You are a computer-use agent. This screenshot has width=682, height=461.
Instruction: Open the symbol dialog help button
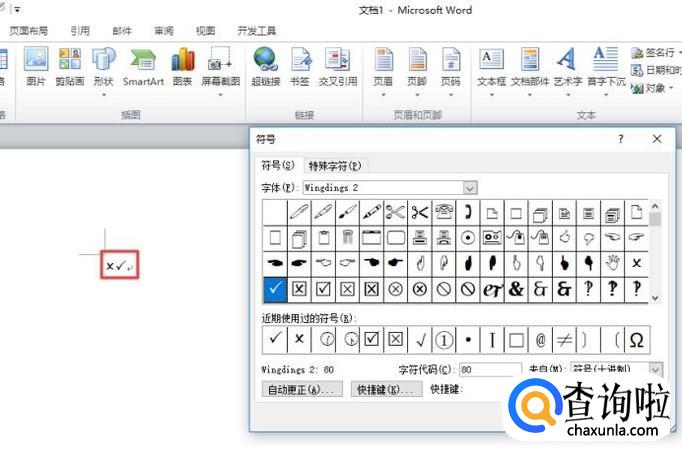click(x=621, y=139)
